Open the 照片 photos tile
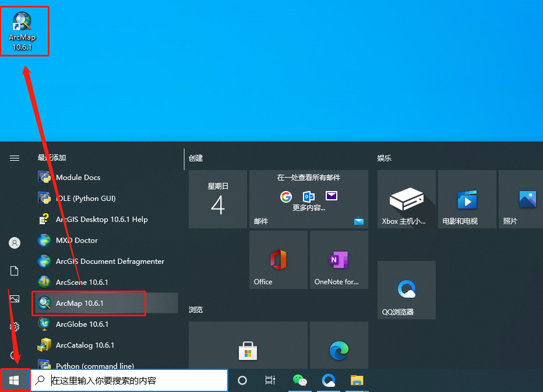This screenshot has height=392, width=543. (x=521, y=199)
